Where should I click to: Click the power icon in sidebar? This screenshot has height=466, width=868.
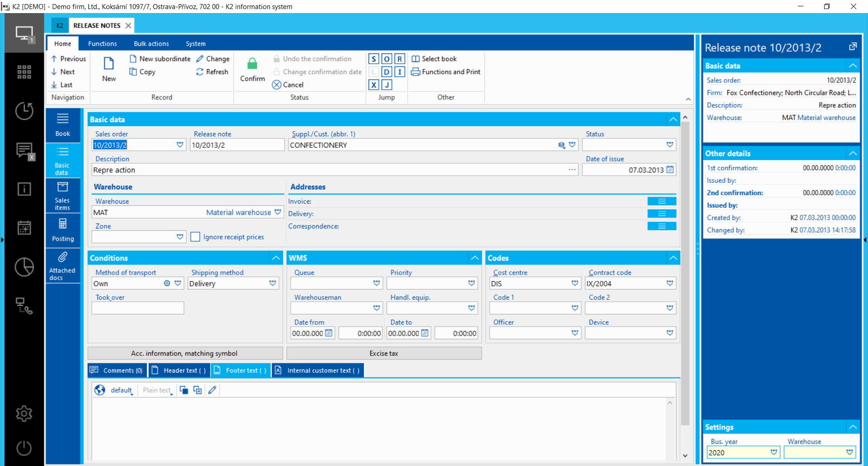click(24, 448)
